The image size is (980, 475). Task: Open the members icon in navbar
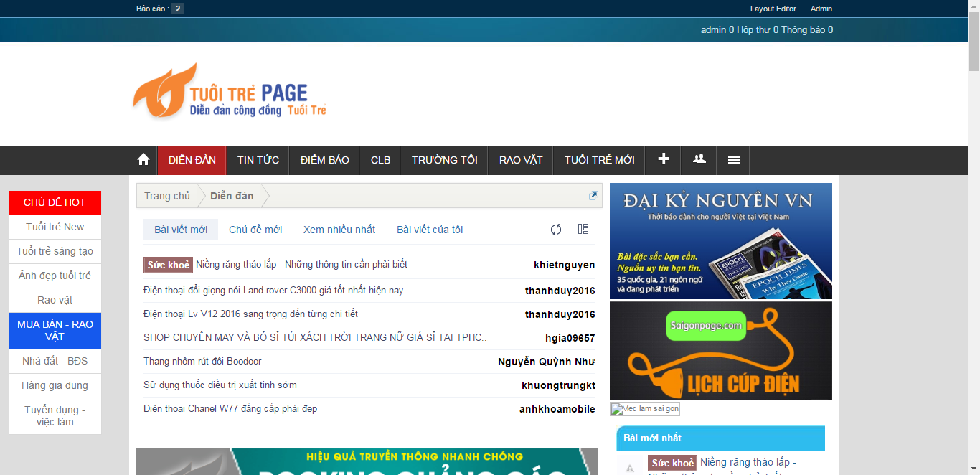699,159
